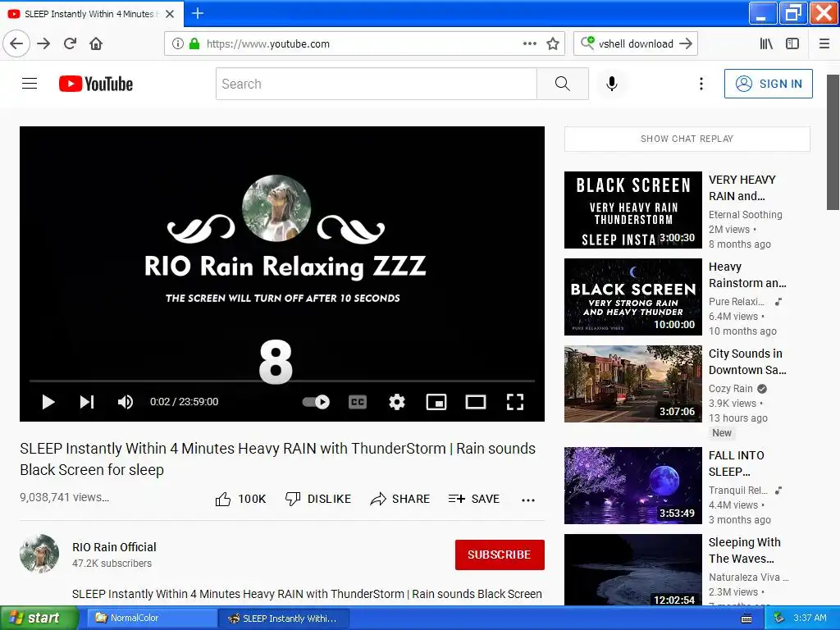Mute the video volume
Image resolution: width=840 pixels, height=630 pixels.
[126, 402]
